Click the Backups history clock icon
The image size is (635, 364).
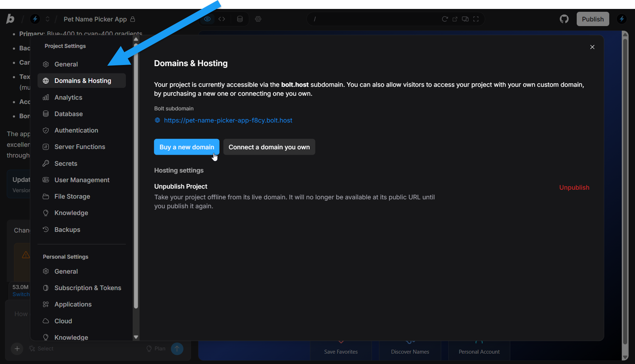[46, 229]
